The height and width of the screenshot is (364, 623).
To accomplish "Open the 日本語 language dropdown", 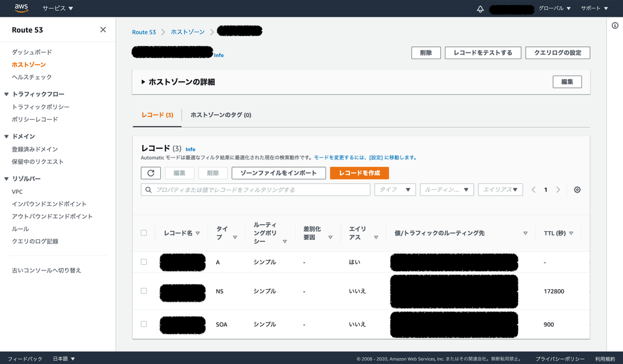I will (x=64, y=359).
